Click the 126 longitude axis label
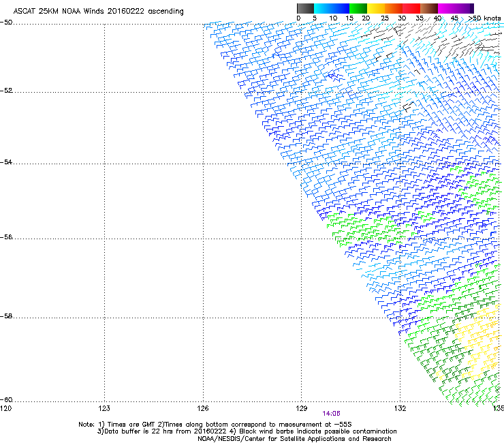Image resolution: width=504 pixels, height=443 pixels. point(203,408)
